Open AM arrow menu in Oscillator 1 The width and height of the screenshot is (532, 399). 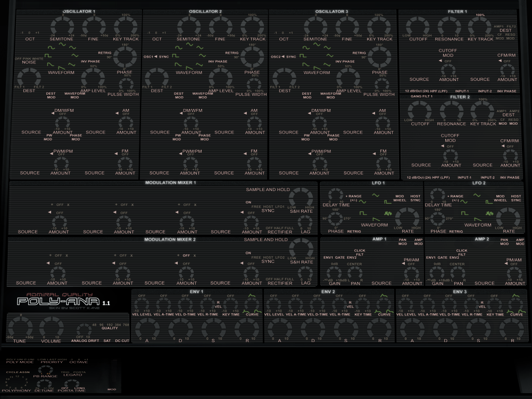(117, 113)
